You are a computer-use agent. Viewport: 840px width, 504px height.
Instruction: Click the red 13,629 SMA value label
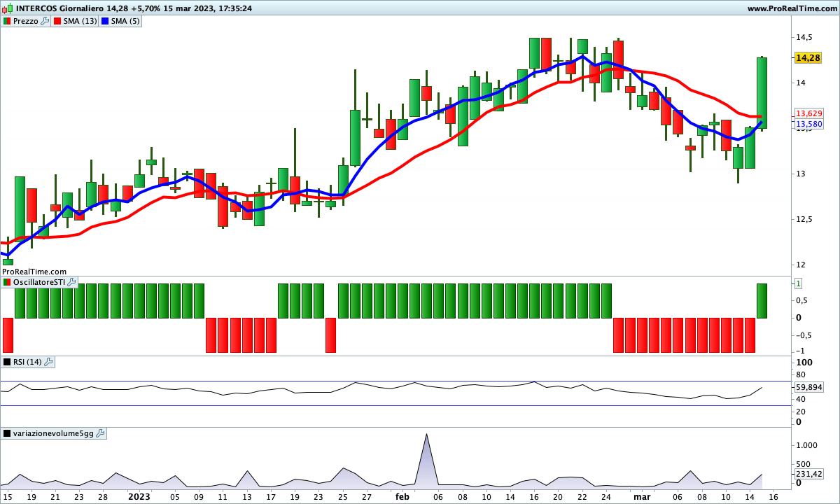click(808, 113)
